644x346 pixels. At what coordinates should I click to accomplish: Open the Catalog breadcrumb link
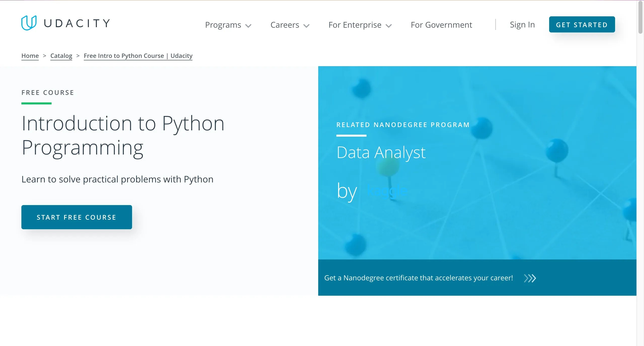click(x=61, y=56)
